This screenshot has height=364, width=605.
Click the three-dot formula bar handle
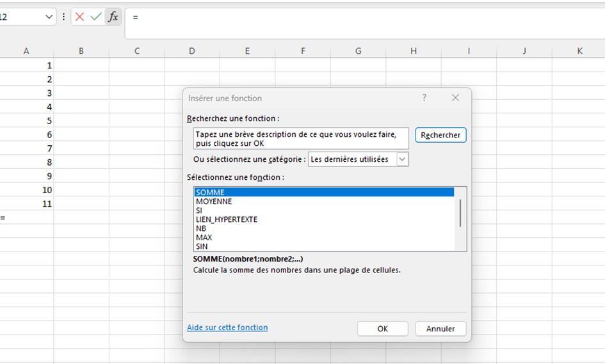(x=63, y=17)
